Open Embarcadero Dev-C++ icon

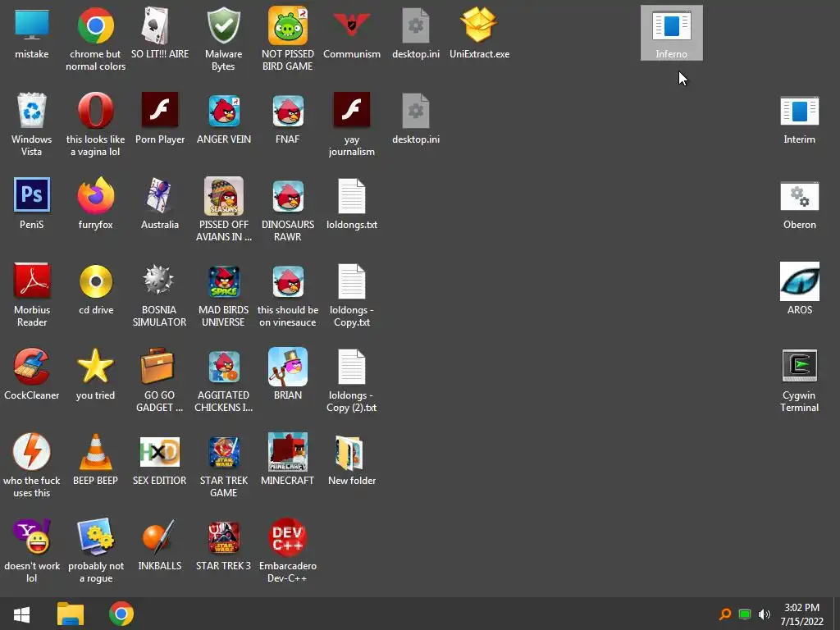(x=288, y=536)
